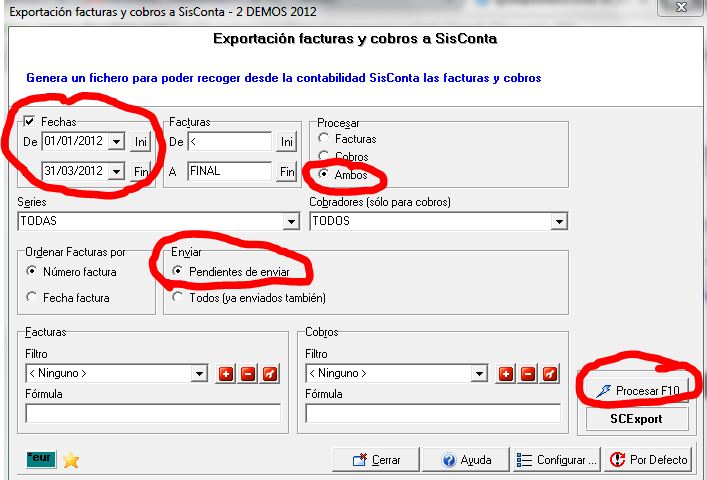Click the Facturas Fórmula text field
This screenshot has height=480, width=707.
tap(153, 413)
